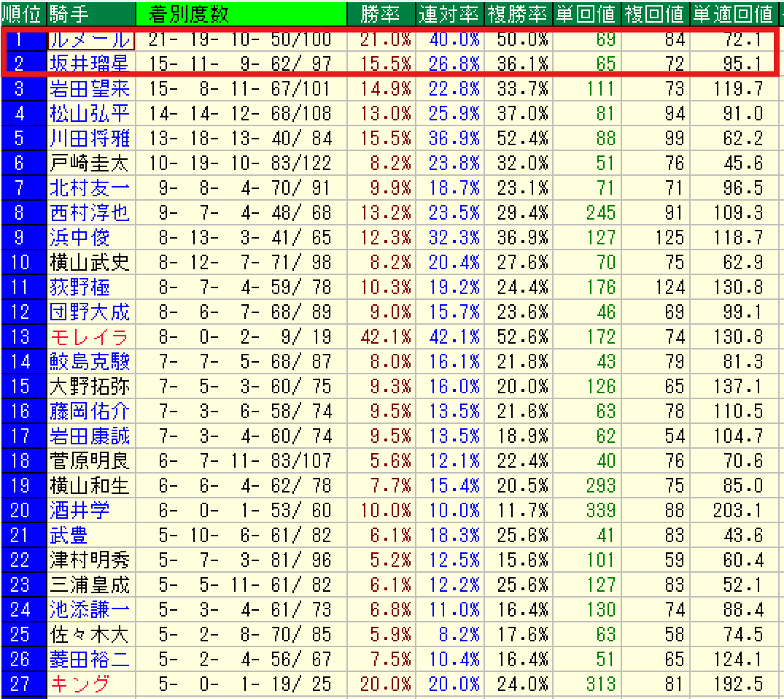Click jockey 武豊 name

(x=69, y=535)
